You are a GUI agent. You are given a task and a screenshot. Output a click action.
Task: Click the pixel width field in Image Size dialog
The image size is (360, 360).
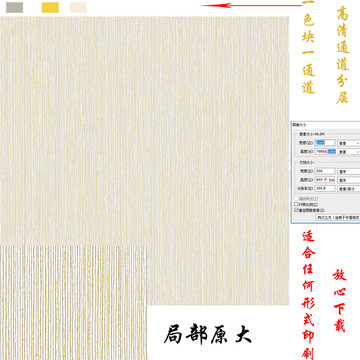(x=325, y=143)
